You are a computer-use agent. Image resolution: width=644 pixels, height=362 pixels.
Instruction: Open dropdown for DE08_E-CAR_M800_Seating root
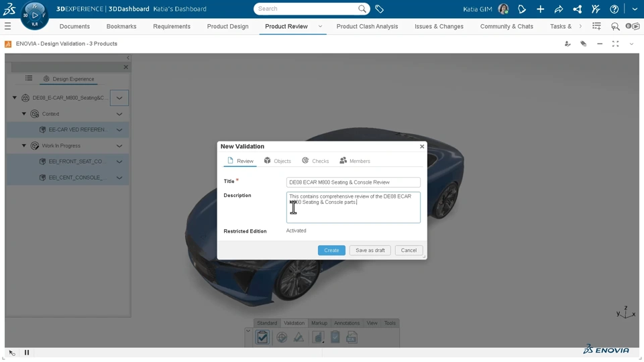pyautogui.click(x=119, y=98)
